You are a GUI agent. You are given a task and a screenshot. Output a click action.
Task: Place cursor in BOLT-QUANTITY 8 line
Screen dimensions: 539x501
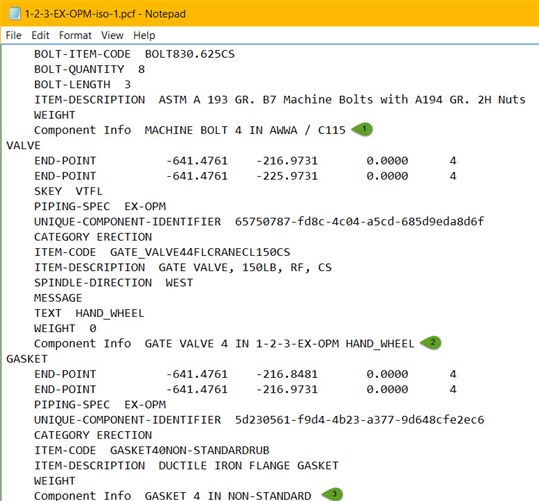tap(89, 69)
